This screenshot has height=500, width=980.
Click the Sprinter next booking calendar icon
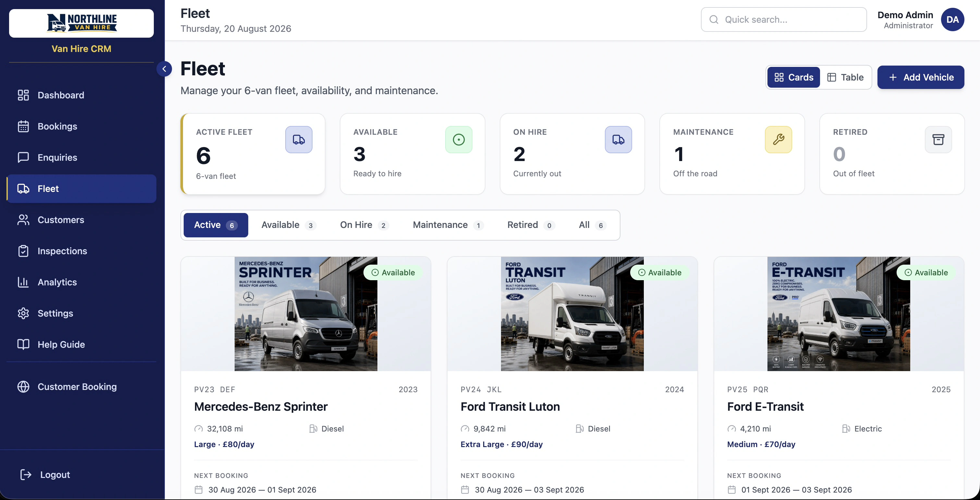(x=199, y=490)
